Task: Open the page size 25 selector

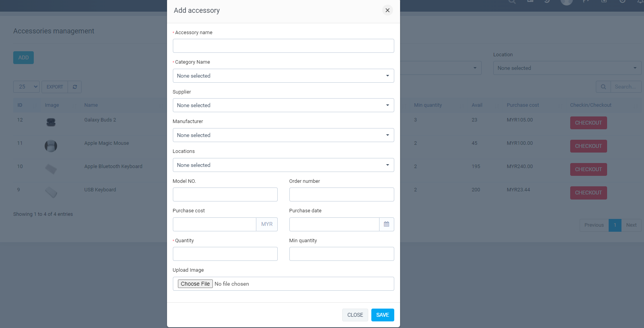Action: click(26, 87)
